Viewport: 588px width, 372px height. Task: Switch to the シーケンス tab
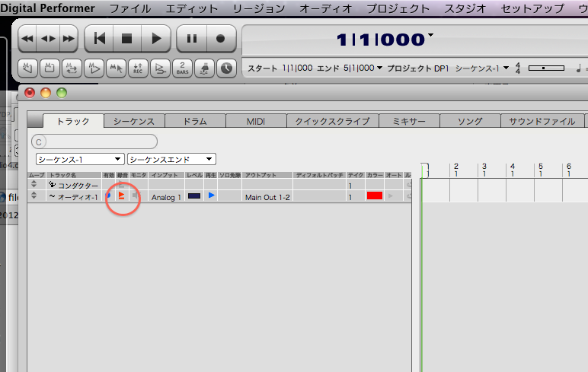tap(134, 121)
